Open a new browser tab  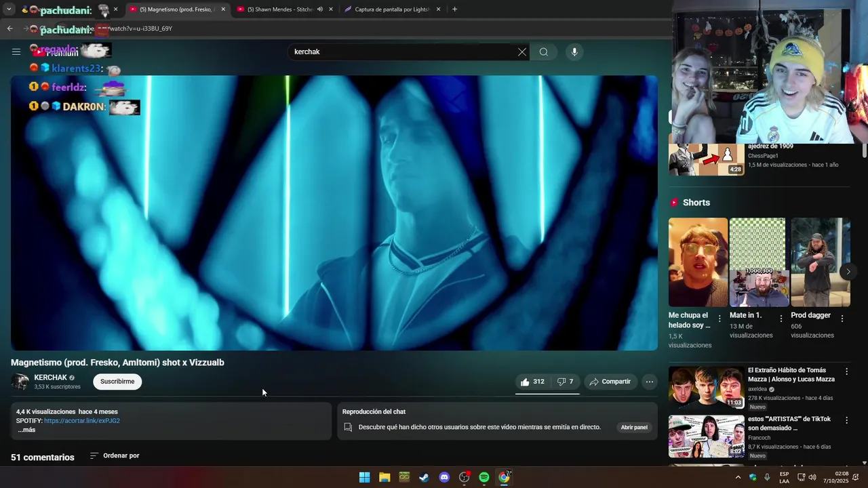click(x=454, y=9)
